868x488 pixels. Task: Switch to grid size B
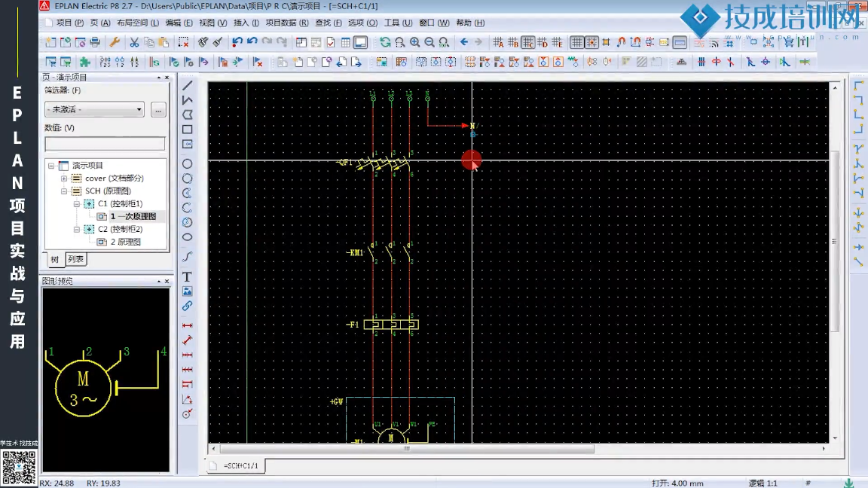point(513,42)
